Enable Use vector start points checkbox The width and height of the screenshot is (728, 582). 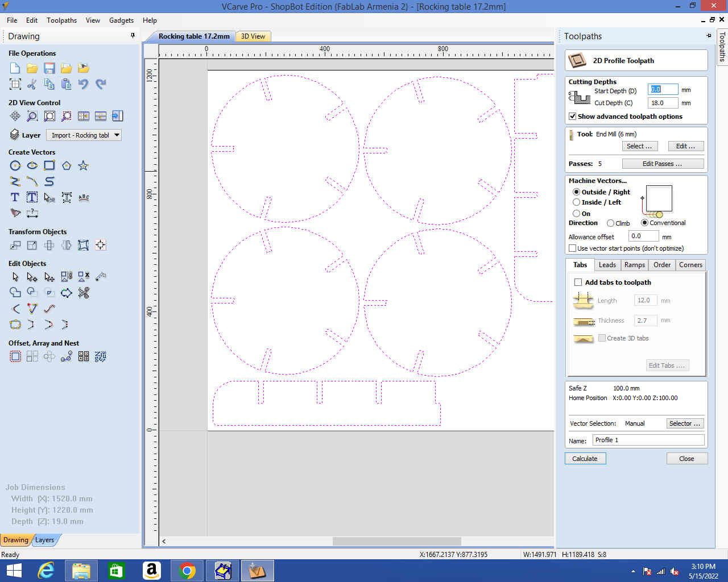[x=573, y=248]
